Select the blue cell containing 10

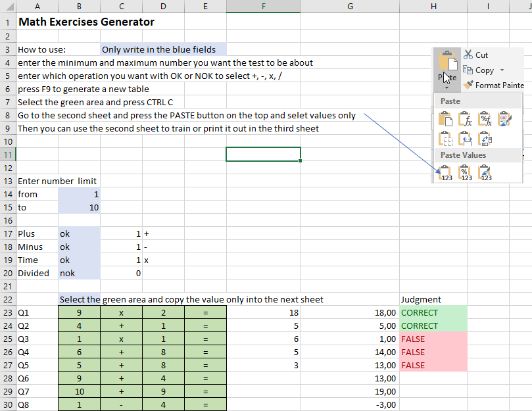point(79,207)
